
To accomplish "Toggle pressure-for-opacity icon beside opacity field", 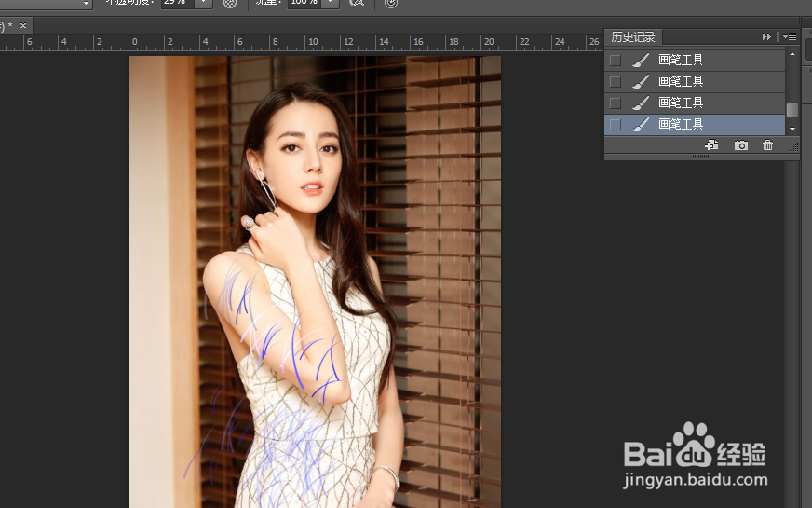I will tap(230, 3).
